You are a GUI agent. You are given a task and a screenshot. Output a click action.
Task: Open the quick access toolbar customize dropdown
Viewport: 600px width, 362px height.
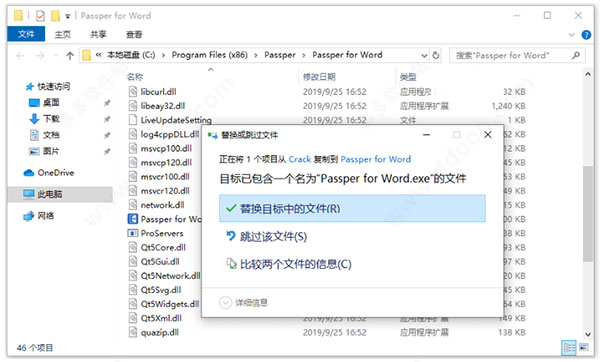pos(68,16)
